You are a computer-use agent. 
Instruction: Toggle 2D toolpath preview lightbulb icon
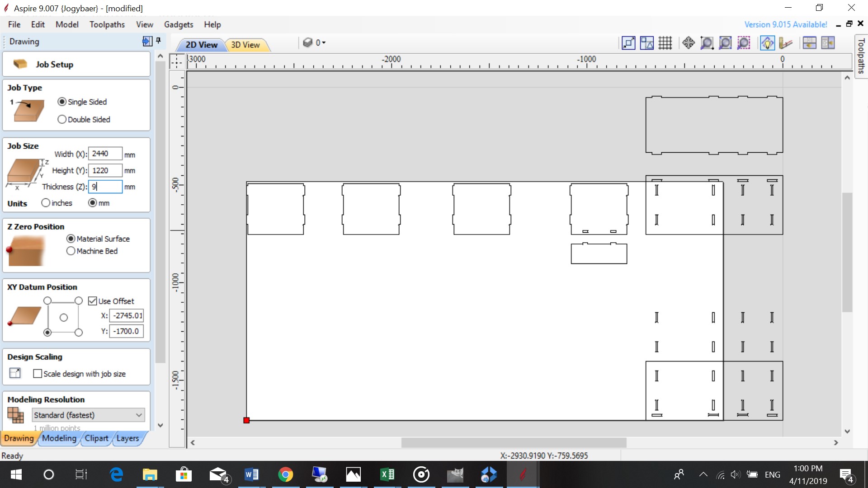pyautogui.click(x=767, y=43)
